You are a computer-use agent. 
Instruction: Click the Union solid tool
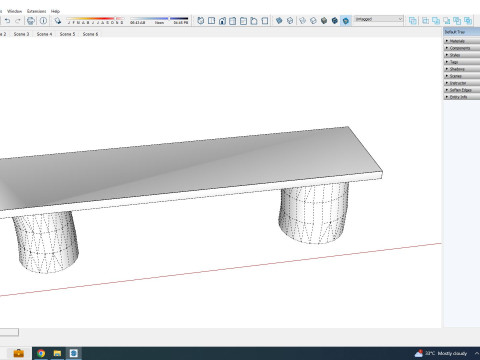click(x=436, y=21)
